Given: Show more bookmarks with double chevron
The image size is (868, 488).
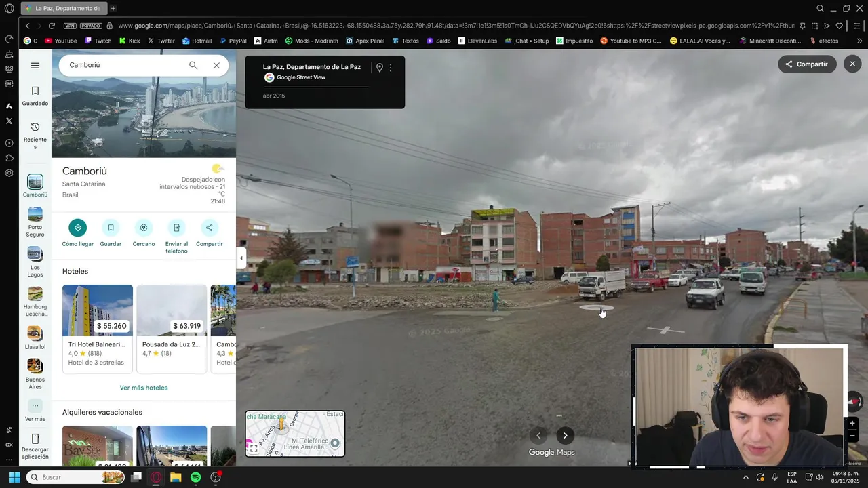Looking at the screenshot, I should 859,41.
